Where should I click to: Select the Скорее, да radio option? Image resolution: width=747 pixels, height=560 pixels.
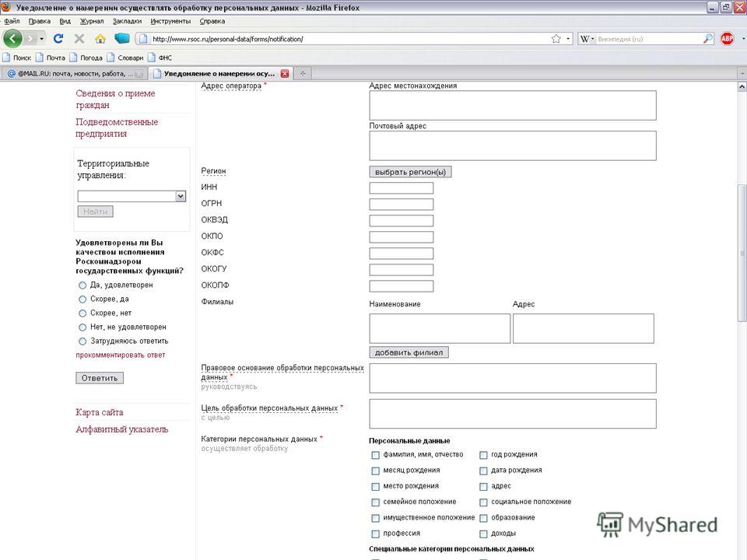coord(82,299)
